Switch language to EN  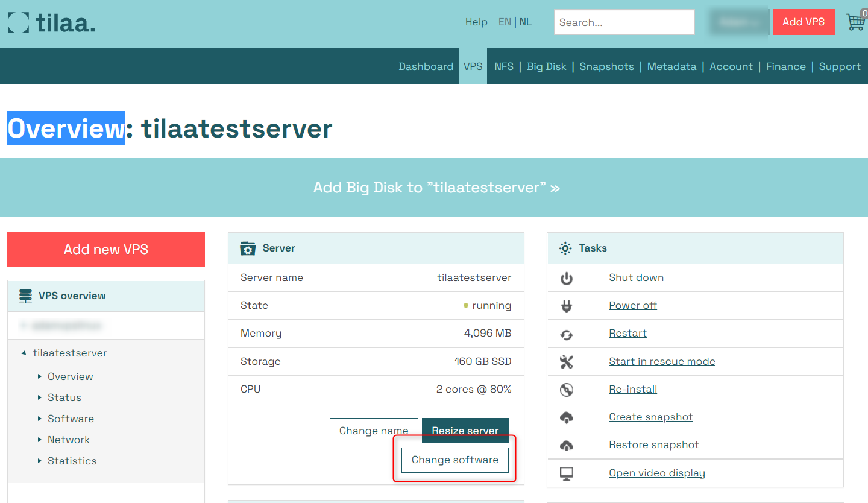(x=505, y=22)
